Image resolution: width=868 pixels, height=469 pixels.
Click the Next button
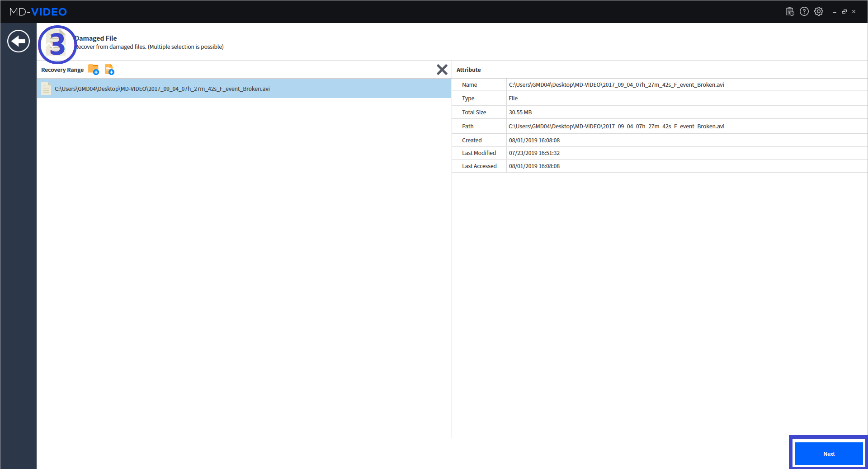coord(828,454)
